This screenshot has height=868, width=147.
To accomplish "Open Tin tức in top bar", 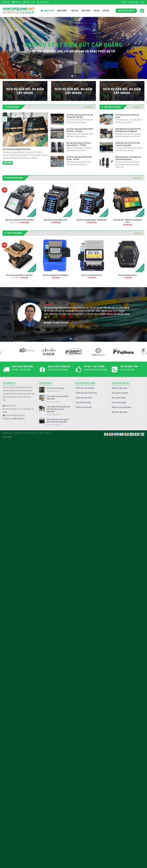I will click(x=124, y=2).
